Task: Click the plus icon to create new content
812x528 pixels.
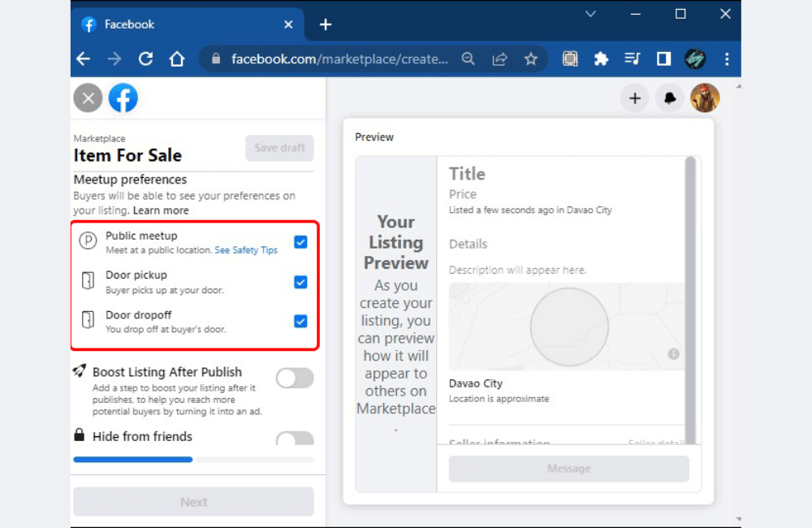Action: tap(634, 97)
